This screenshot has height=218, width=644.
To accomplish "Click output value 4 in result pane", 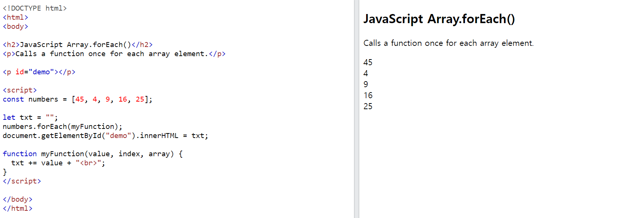I will click(366, 73).
